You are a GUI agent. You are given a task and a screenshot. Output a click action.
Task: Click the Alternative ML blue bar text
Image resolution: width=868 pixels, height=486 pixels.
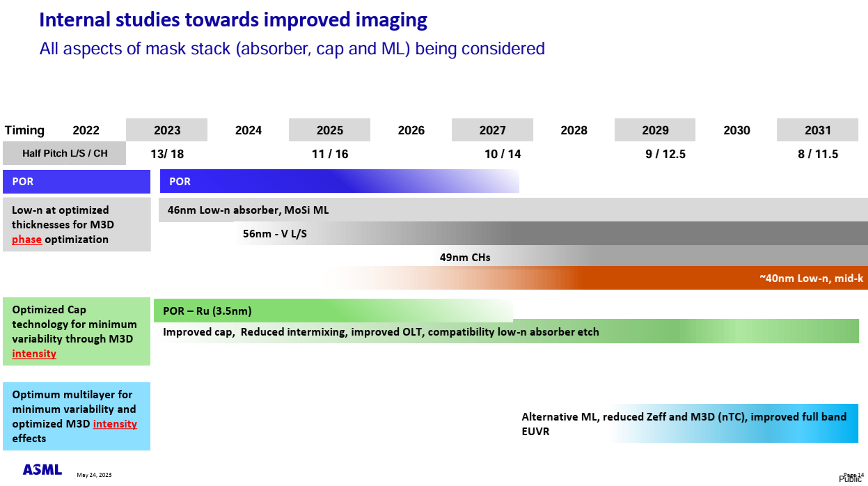[x=684, y=423]
